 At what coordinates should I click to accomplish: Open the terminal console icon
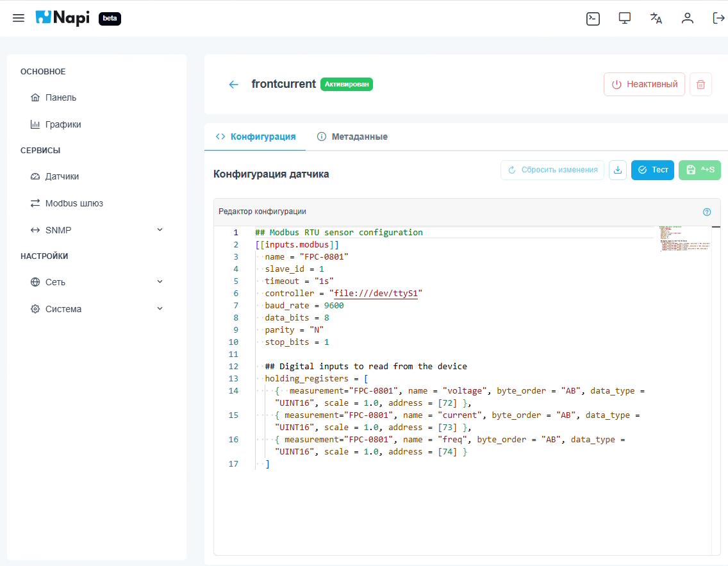tap(593, 19)
